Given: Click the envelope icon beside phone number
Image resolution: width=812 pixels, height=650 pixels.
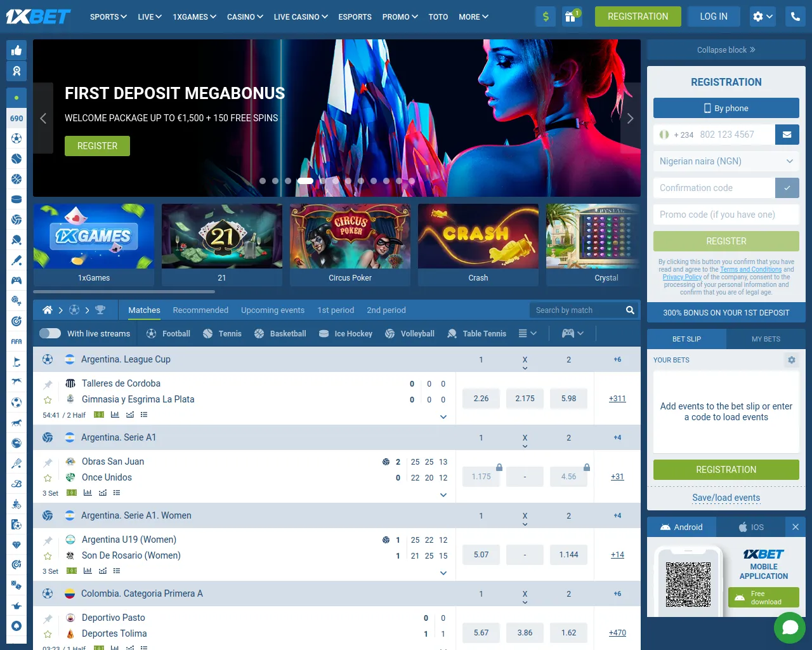Looking at the screenshot, I should [787, 135].
